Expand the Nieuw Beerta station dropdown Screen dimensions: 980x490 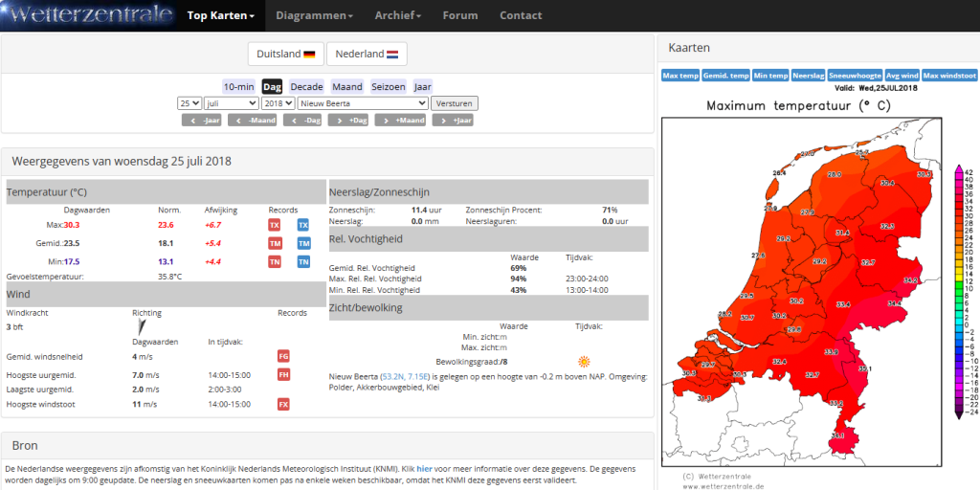[363, 103]
